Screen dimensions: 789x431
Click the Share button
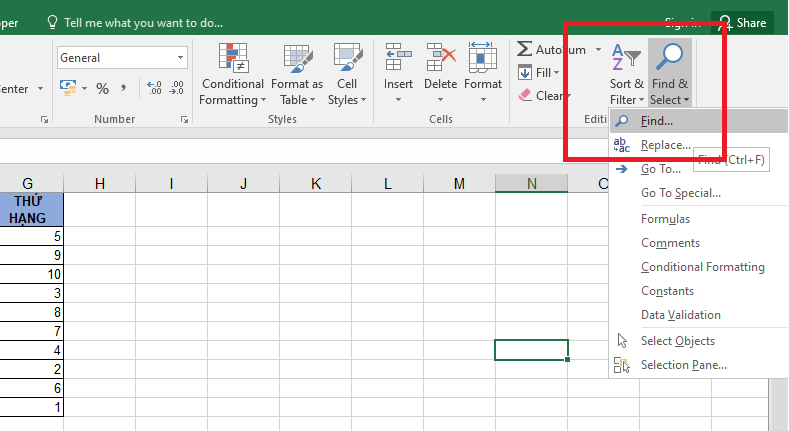coord(743,23)
